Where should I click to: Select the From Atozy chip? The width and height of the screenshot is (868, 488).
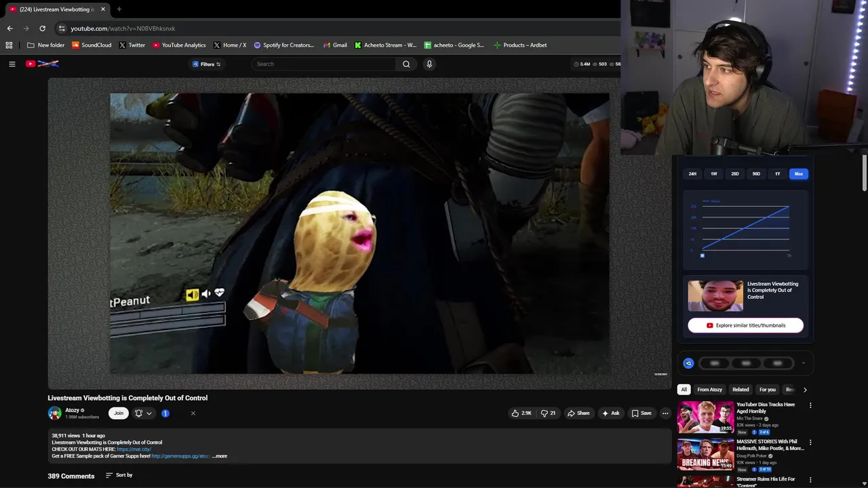(709, 390)
